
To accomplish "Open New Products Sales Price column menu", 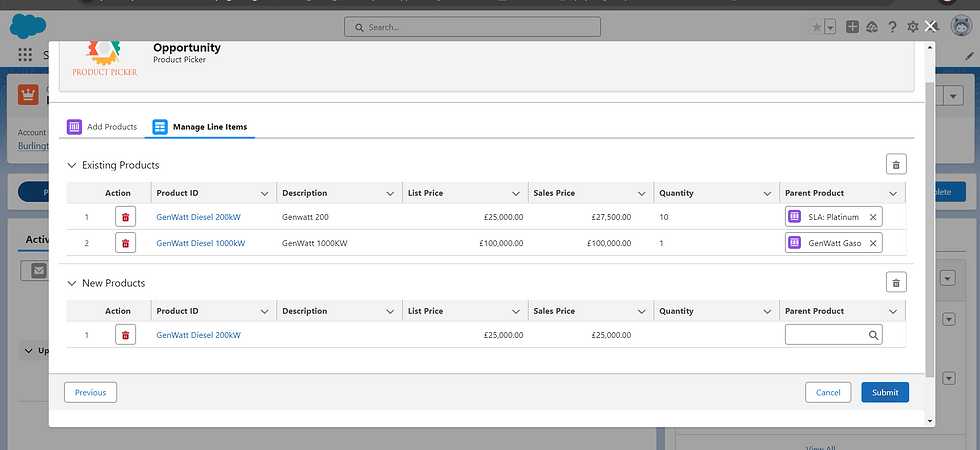I will click(641, 311).
